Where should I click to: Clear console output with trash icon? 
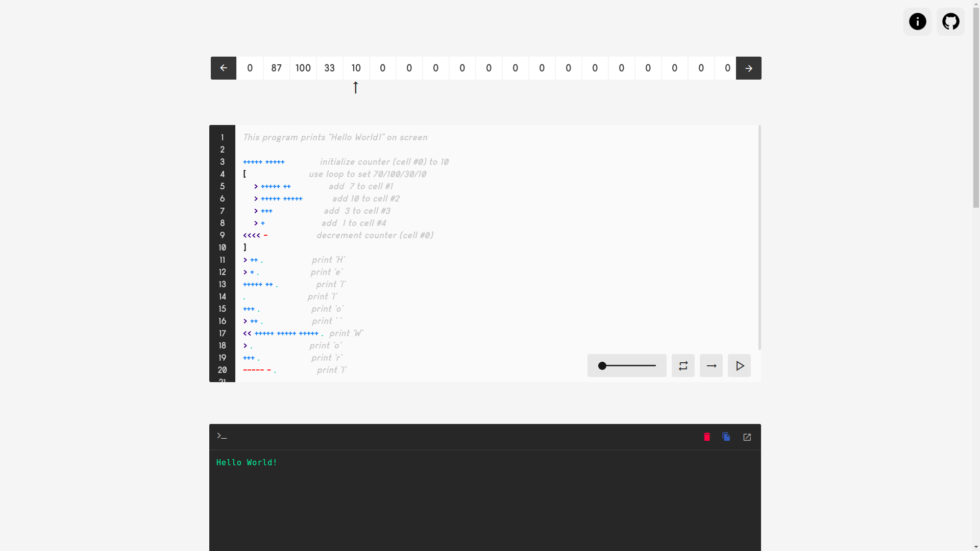click(x=707, y=437)
